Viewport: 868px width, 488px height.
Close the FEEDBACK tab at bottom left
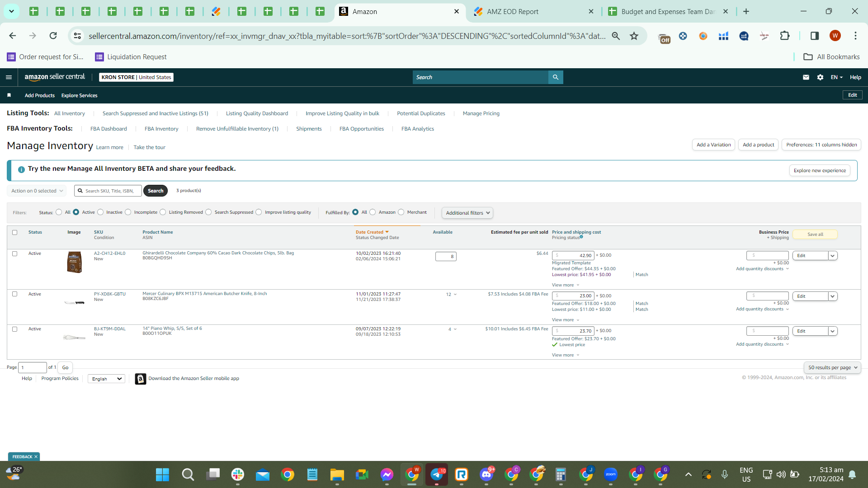tap(36, 457)
